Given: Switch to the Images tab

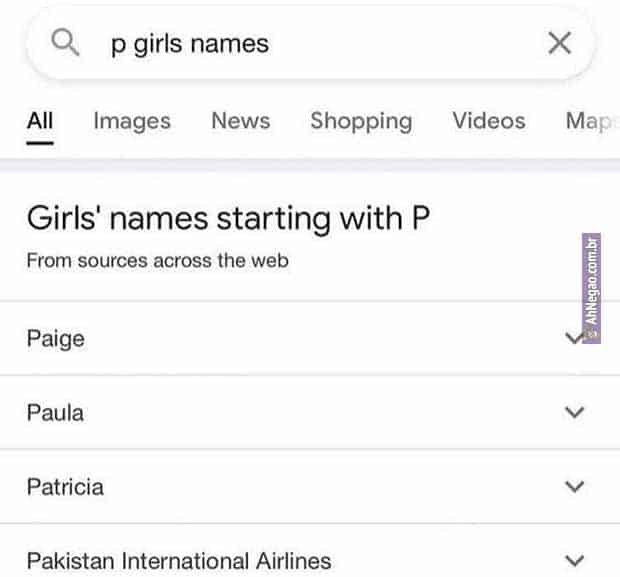Looking at the screenshot, I should click(132, 121).
